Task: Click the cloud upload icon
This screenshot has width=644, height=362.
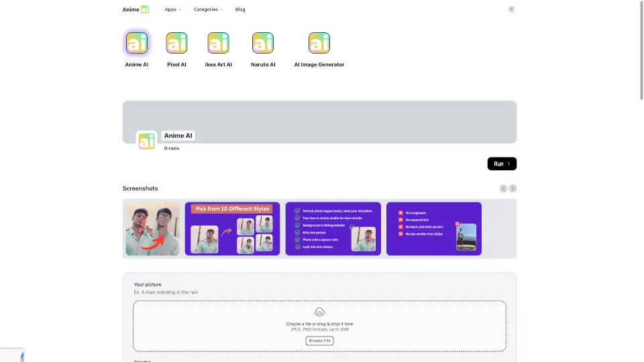Action: (319, 312)
